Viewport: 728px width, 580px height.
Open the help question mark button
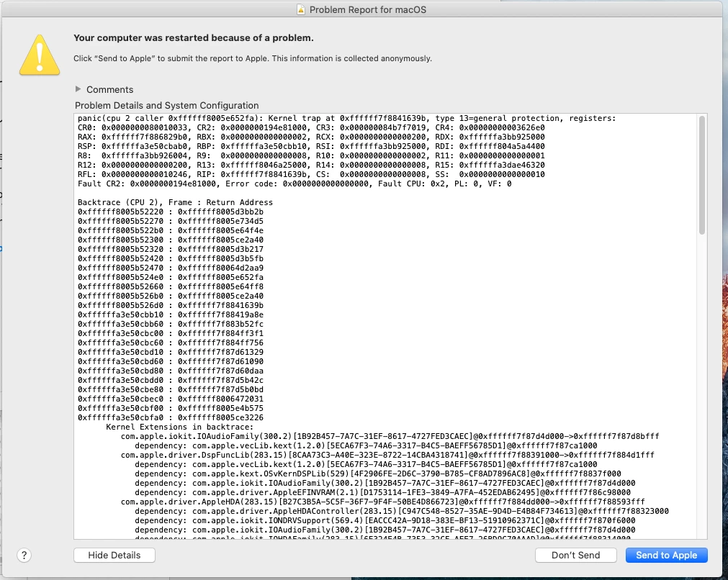click(x=24, y=555)
